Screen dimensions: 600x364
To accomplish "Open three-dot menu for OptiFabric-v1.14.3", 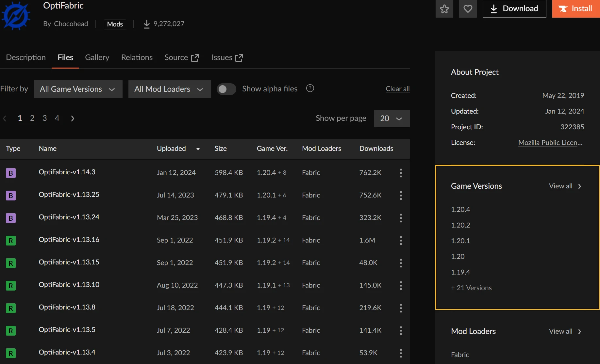I will (x=401, y=173).
